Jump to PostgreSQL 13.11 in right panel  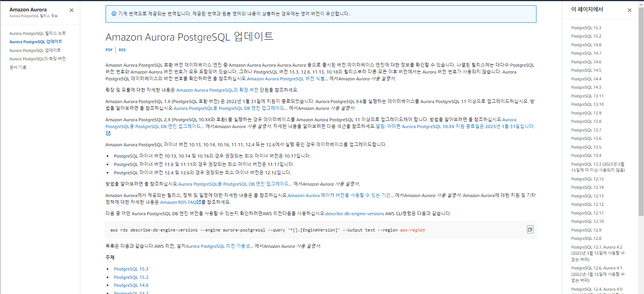(x=587, y=96)
